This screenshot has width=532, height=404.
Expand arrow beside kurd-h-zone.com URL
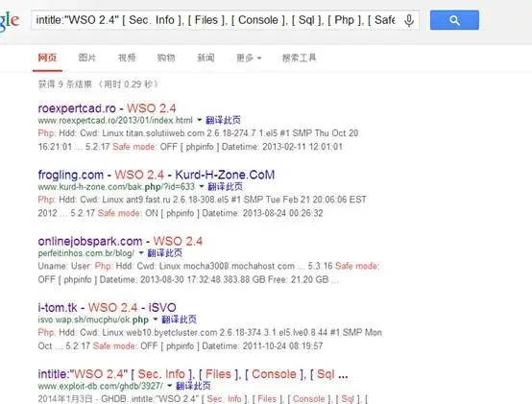(202, 186)
